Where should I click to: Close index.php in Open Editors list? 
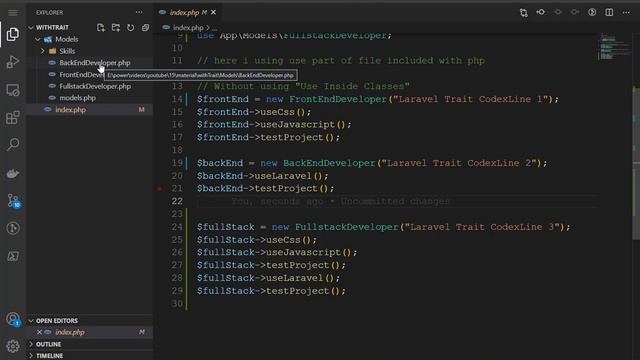point(39,332)
